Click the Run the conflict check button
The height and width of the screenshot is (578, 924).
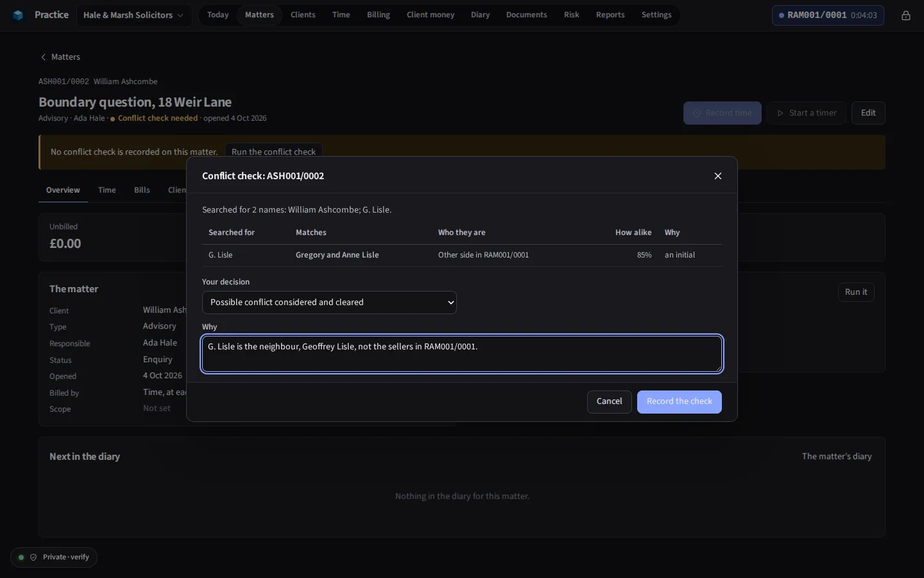[273, 152]
